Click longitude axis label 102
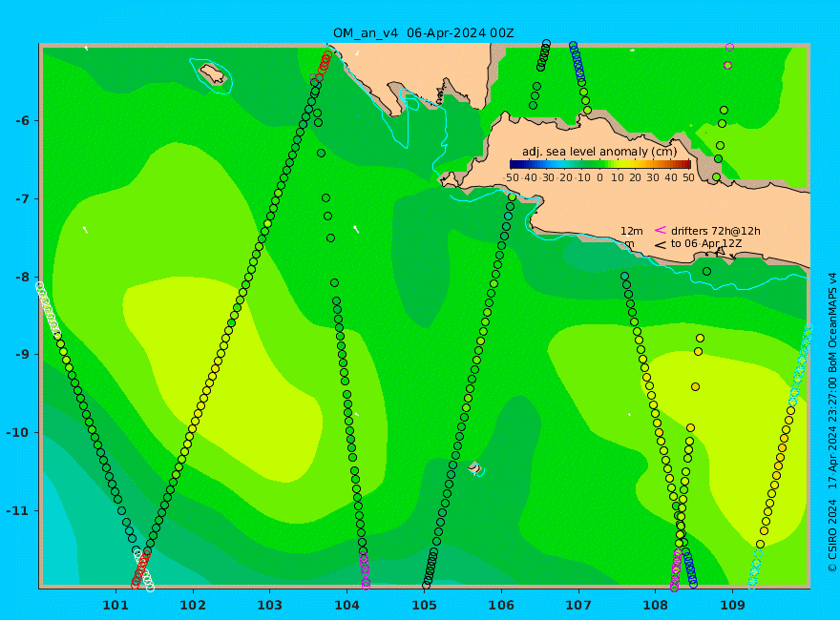The width and height of the screenshot is (840, 620). (x=192, y=606)
